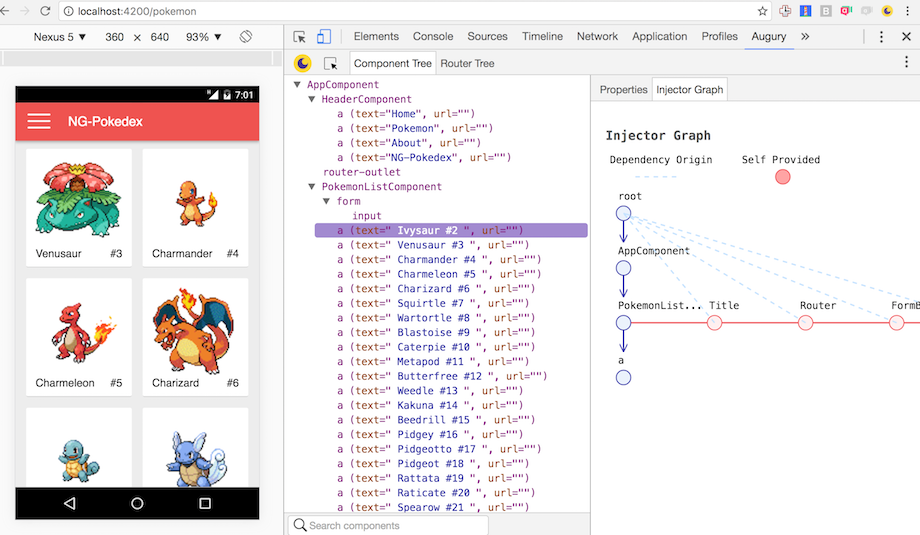The height and width of the screenshot is (535, 920).
Task: Tap the Android recent apps square
Action: click(205, 503)
